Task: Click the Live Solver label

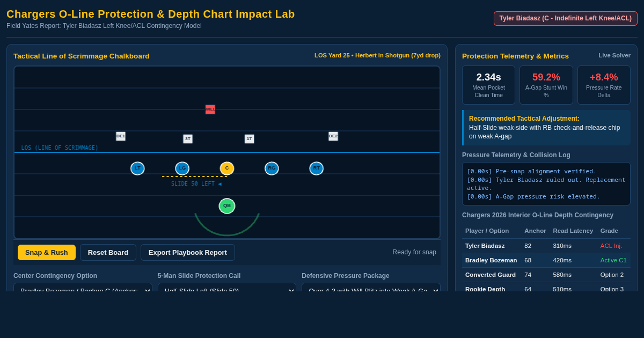Action: click(x=614, y=55)
